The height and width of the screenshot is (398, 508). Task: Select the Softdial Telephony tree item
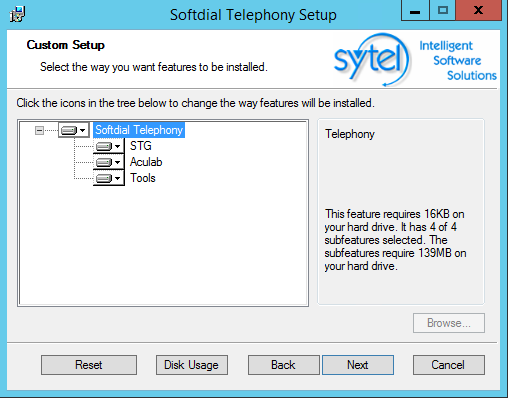pyautogui.click(x=139, y=130)
